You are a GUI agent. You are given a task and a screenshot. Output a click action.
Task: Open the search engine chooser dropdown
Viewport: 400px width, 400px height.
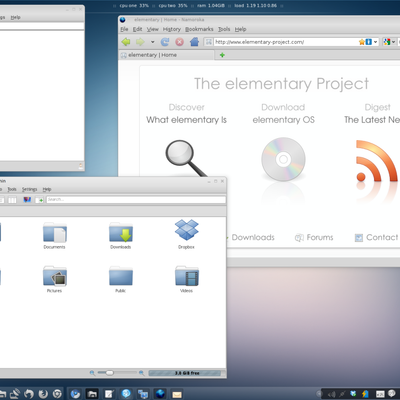click(389, 42)
